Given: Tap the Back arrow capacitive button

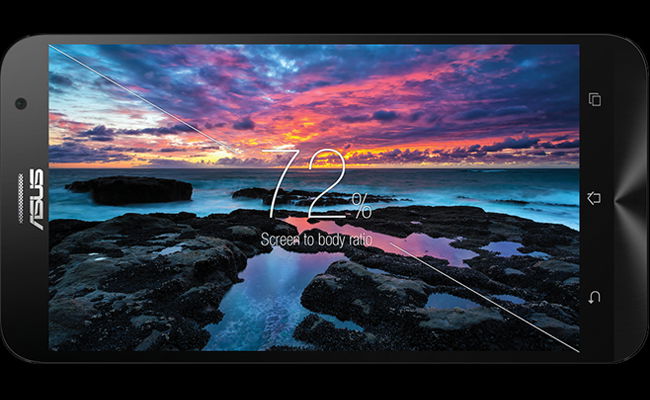Looking at the screenshot, I should 594,297.
